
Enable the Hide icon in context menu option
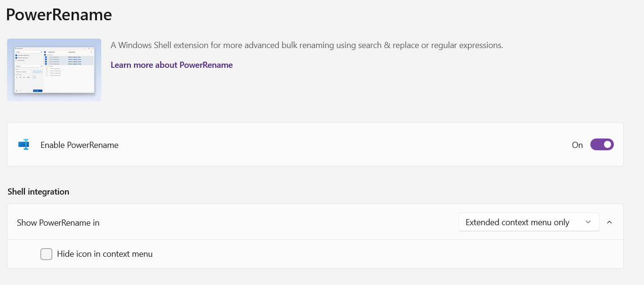click(x=46, y=253)
